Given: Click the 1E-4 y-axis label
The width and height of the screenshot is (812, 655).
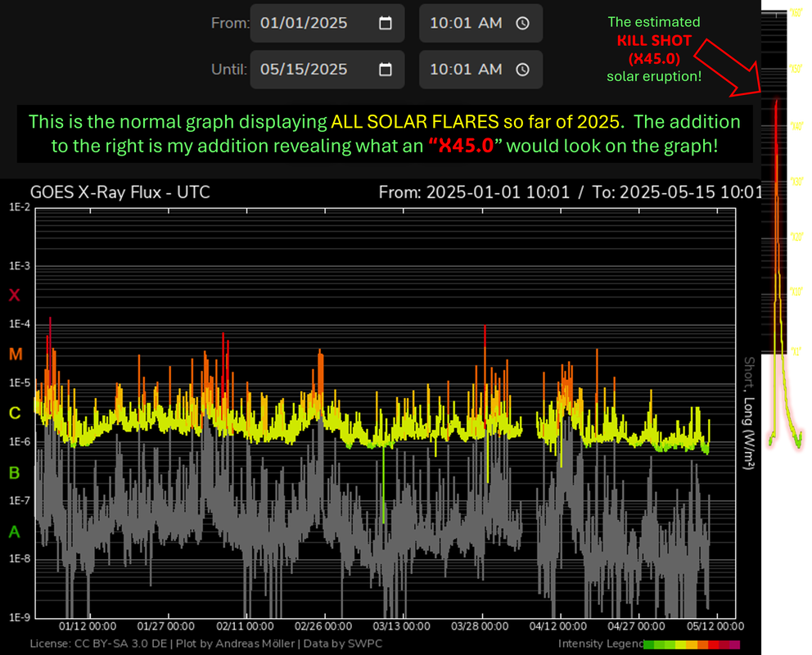Looking at the screenshot, I should [x=20, y=325].
